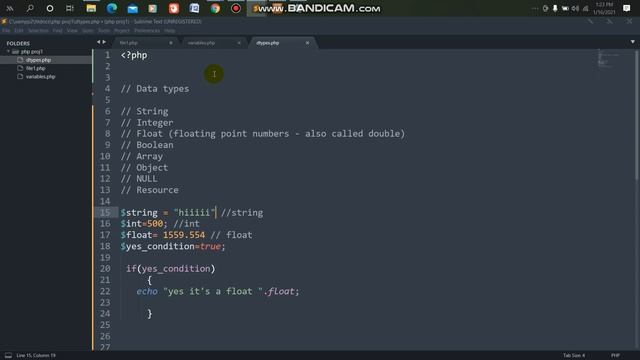Open the Windows notification center icon
This screenshot has width=640, height=360.
click(x=627, y=8)
